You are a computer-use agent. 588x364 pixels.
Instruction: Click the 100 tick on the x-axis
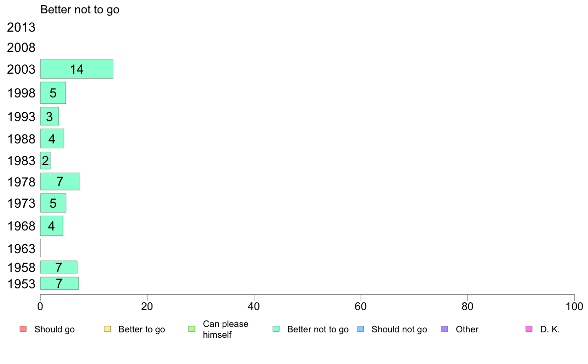tap(574, 307)
